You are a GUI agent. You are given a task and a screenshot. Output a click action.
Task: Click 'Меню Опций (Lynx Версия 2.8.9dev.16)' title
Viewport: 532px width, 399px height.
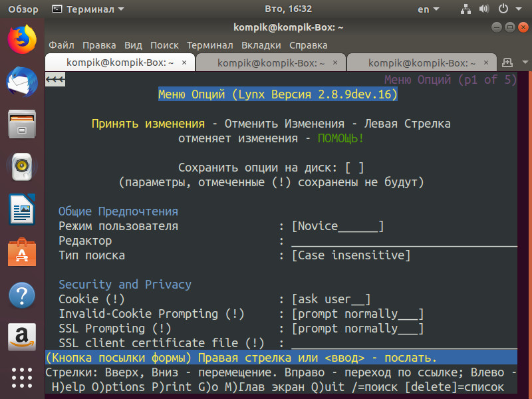[278, 94]
